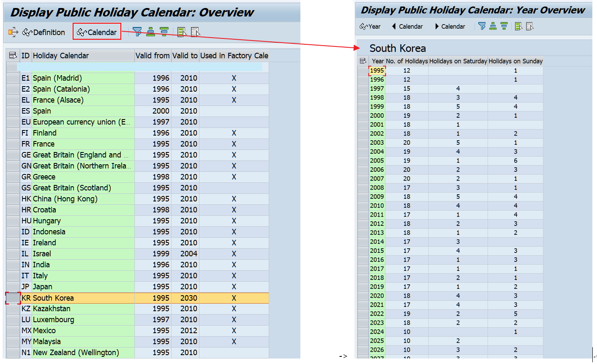
Task: Click Holidays on Saturday column header
Action: (x=458, y=61)
